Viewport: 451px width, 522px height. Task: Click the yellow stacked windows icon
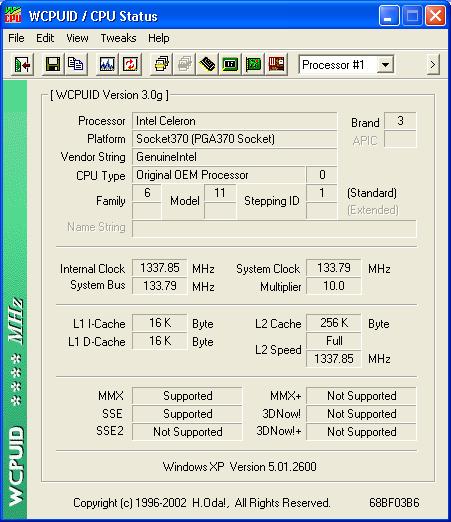tap(161, 64)
